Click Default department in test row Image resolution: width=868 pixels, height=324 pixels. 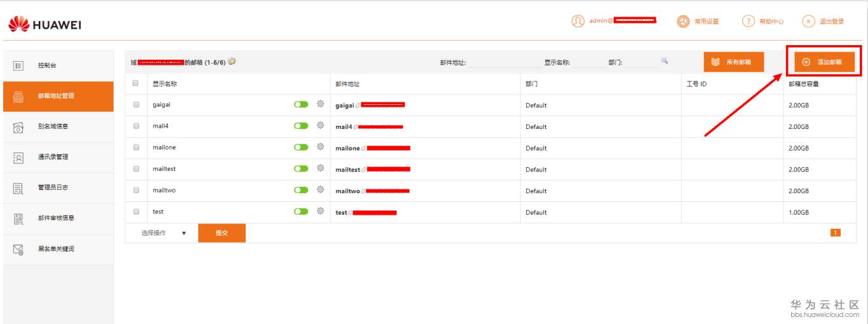536,212
